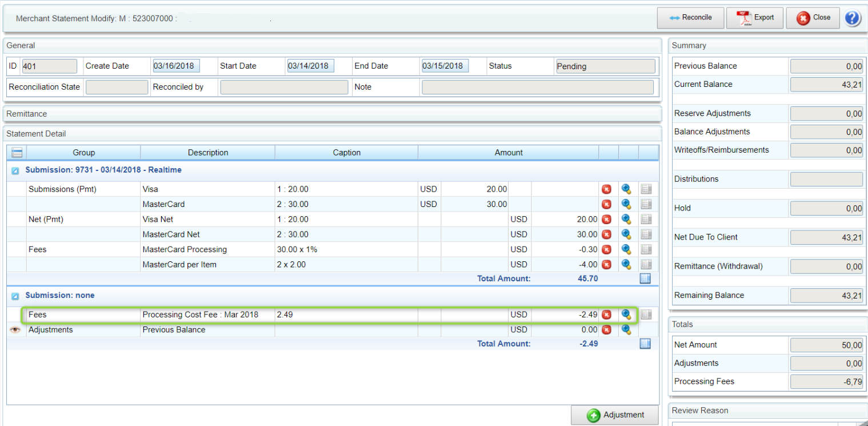Click the Reconciliation State field
The width and height of the screenshot is (868, 426).
pyautogui.click(x=117, y=87)
